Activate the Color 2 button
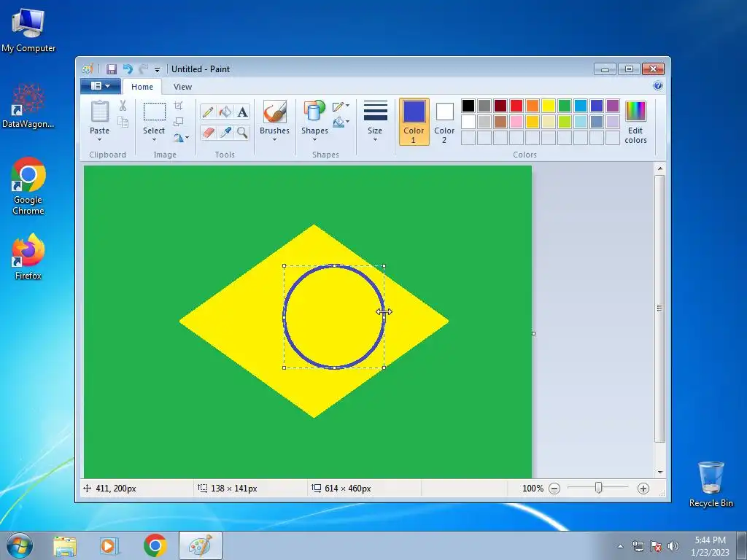747x560 pixels. (x=444, y=122)
